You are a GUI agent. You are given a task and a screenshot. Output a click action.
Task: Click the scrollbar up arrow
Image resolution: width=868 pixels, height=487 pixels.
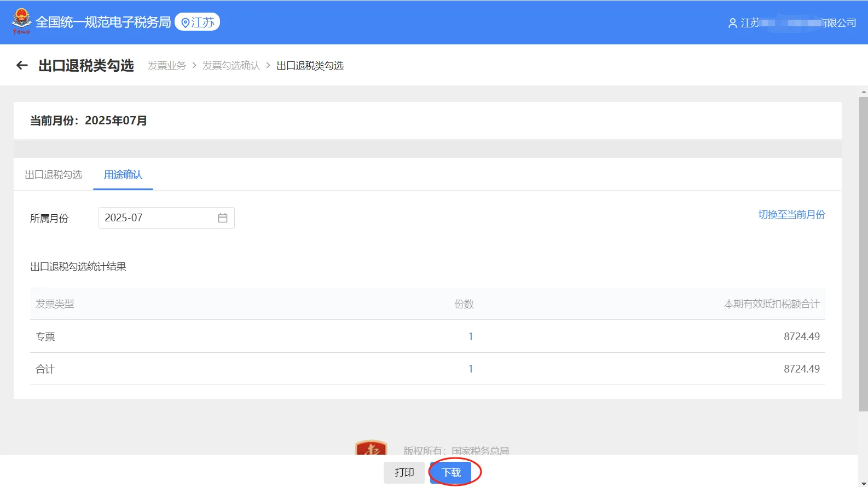point(864,91)
